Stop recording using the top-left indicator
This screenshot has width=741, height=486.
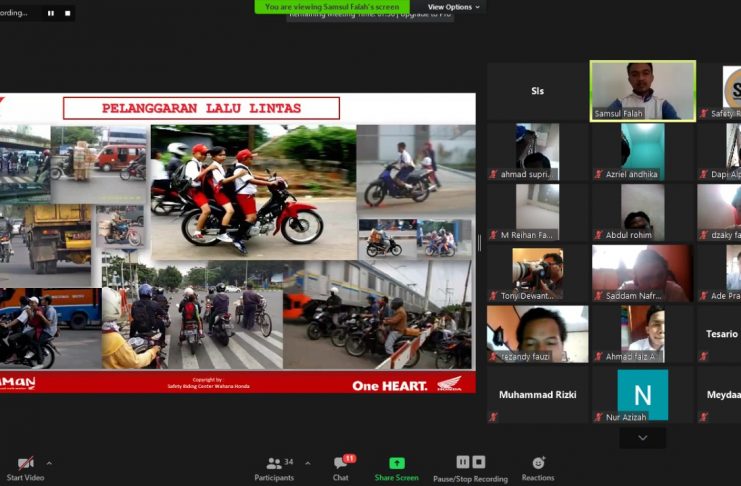click(x=68, y=14)
